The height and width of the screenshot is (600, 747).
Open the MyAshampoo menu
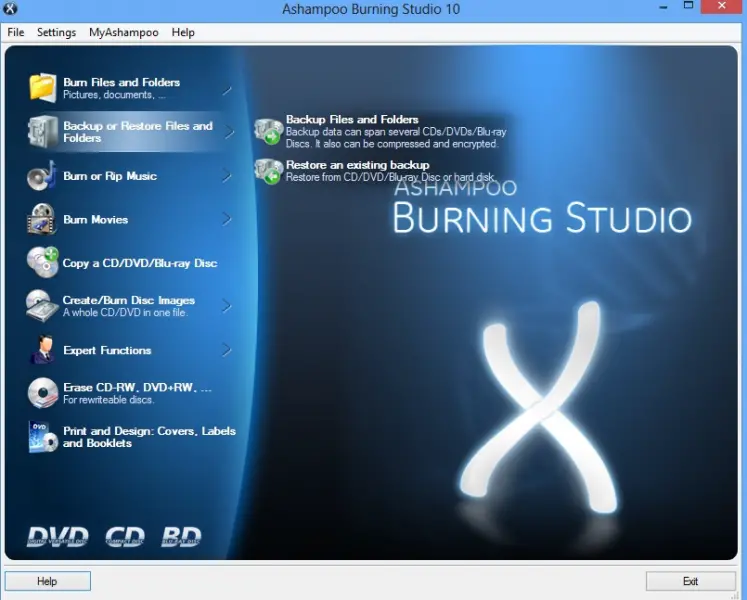click(x=124, y=32)
